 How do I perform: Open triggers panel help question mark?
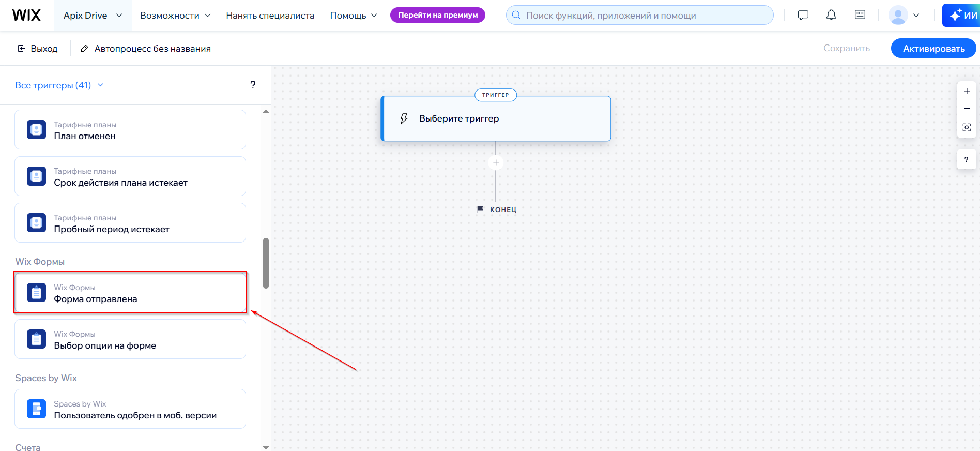(x=253, y=85)
